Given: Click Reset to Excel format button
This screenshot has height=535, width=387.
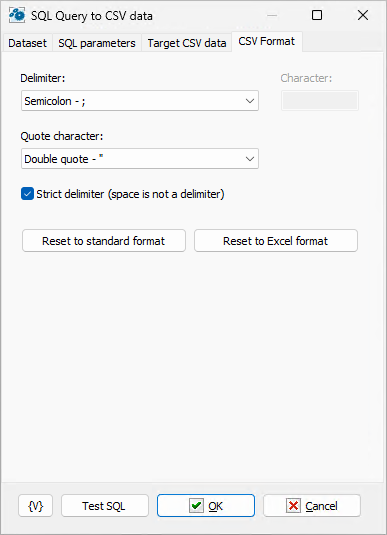Looking at the screenshot, I should point(276,241).
